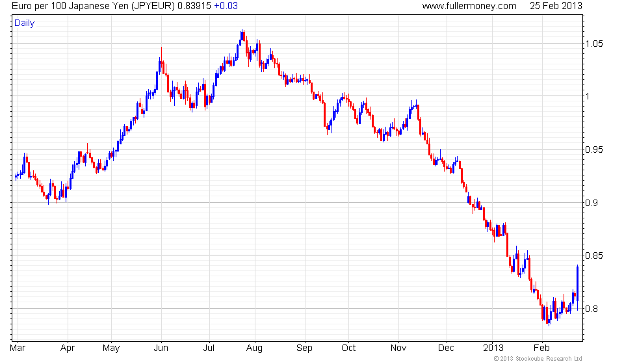Click the Jun month label
The height and width of the screenshot is (364, 637).
[x=161, y=348]
